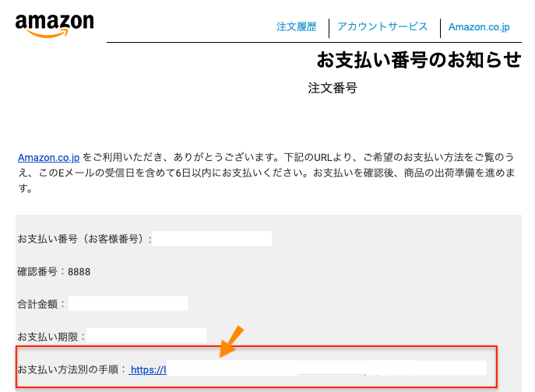Screen dimensions: 535x392
Task: Click Amazon.co.jp link in body paragraph
Action: (49, 157)
